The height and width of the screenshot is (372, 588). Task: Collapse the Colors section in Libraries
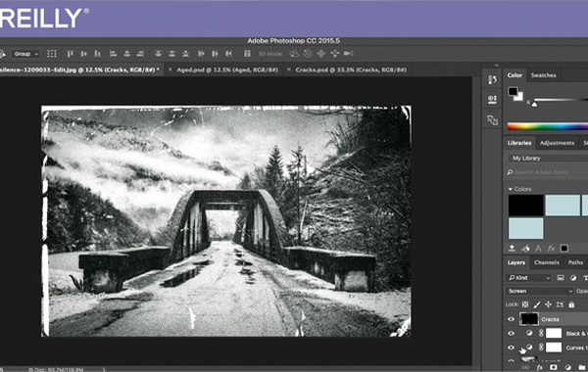pyautogui.click(x=510, y=189)
